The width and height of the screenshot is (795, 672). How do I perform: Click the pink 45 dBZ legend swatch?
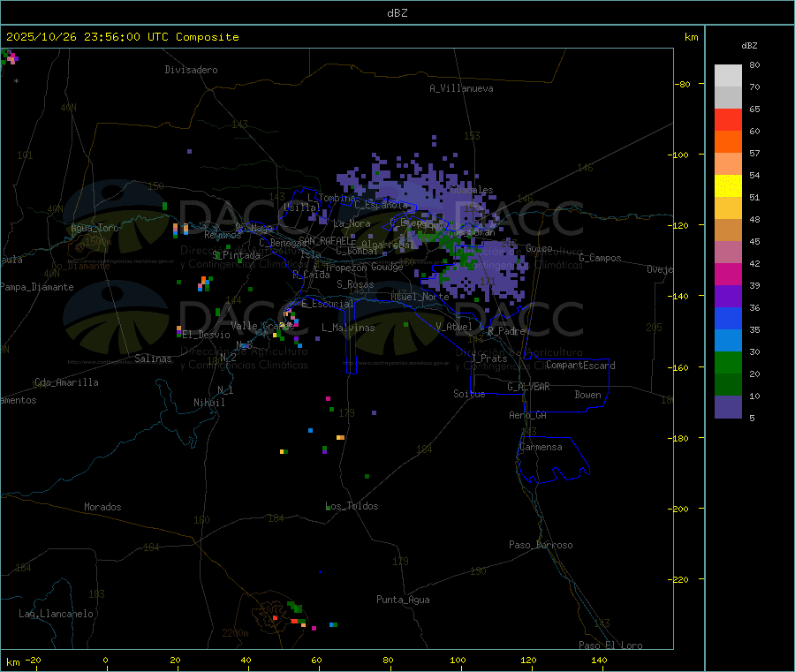(728, 253)
